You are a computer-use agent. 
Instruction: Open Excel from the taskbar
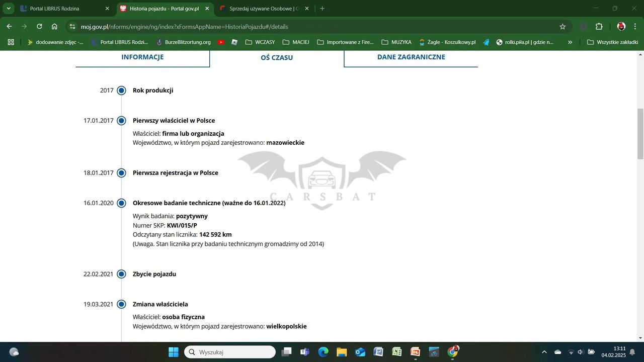coord(397,352)
